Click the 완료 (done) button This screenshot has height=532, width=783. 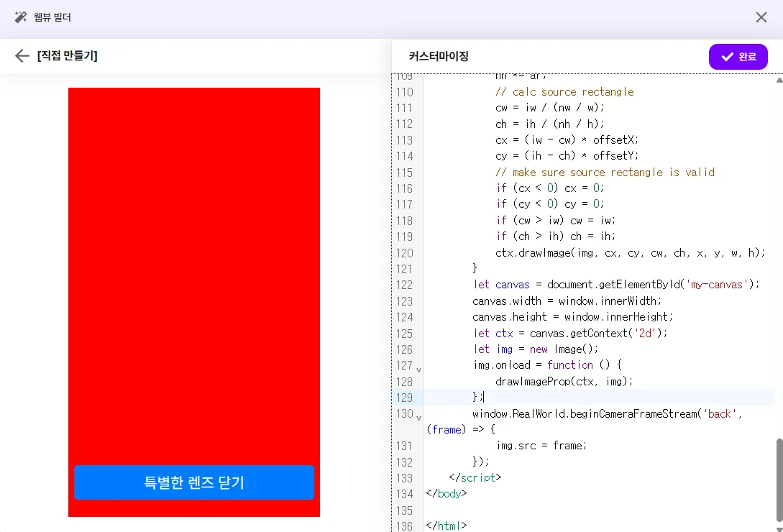pyautogui.click(x=738, y=57)
